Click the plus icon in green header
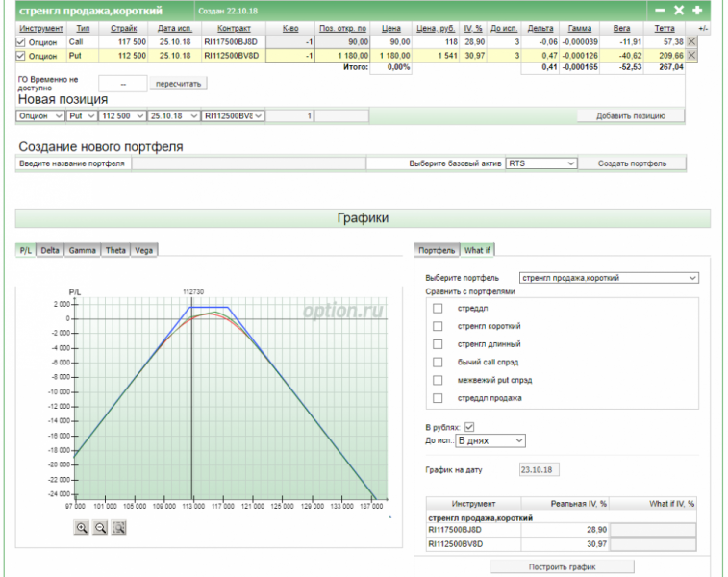728x577 pixels. point(697,10)
